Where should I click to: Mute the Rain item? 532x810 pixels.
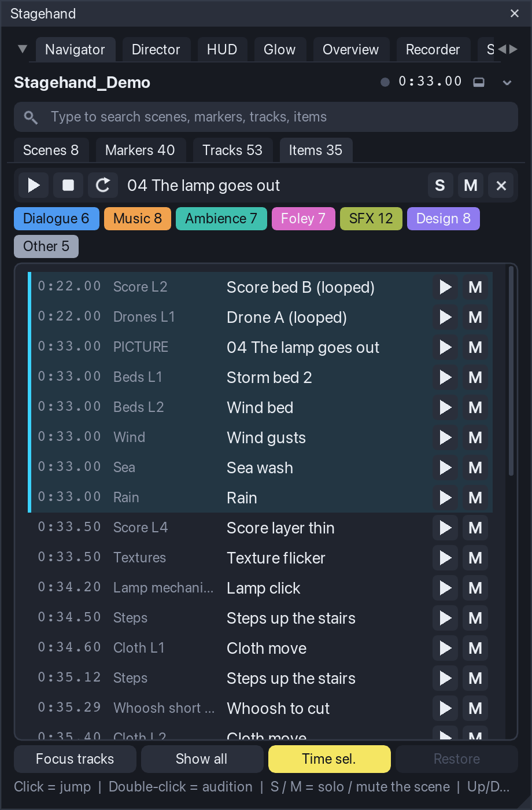[475, 498]
